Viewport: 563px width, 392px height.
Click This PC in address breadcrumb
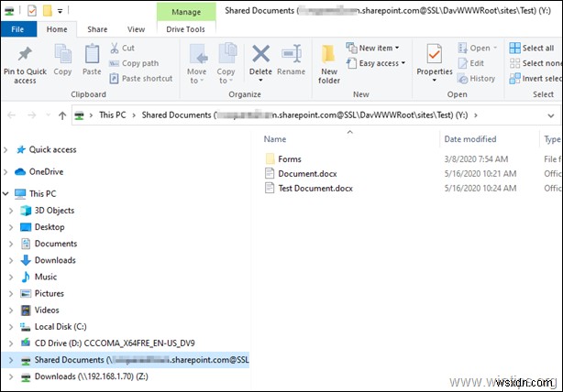click(113, 115)
